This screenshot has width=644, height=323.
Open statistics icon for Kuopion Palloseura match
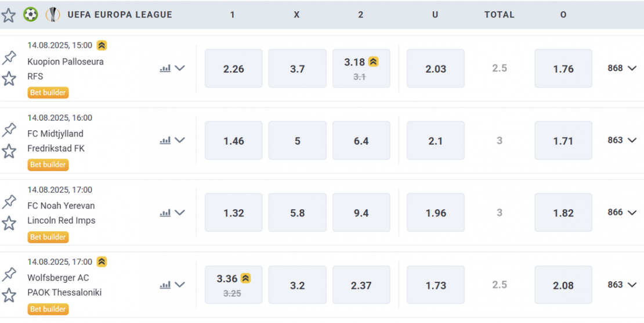point(165,69)
